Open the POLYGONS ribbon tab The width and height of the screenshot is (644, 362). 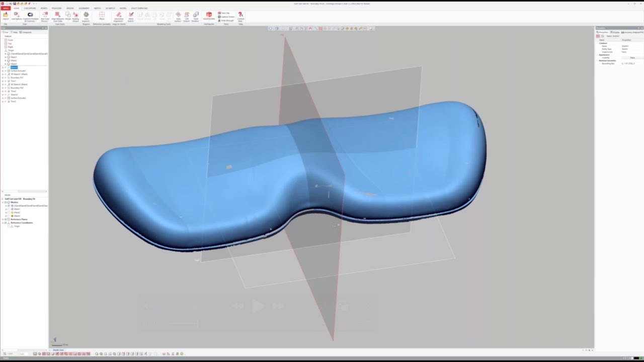click(x=57, y=8)
